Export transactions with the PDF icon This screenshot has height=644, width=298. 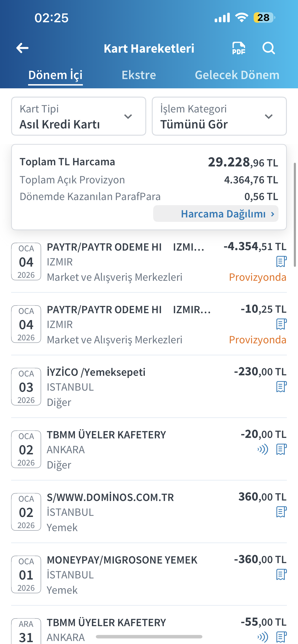click(239, 48)
